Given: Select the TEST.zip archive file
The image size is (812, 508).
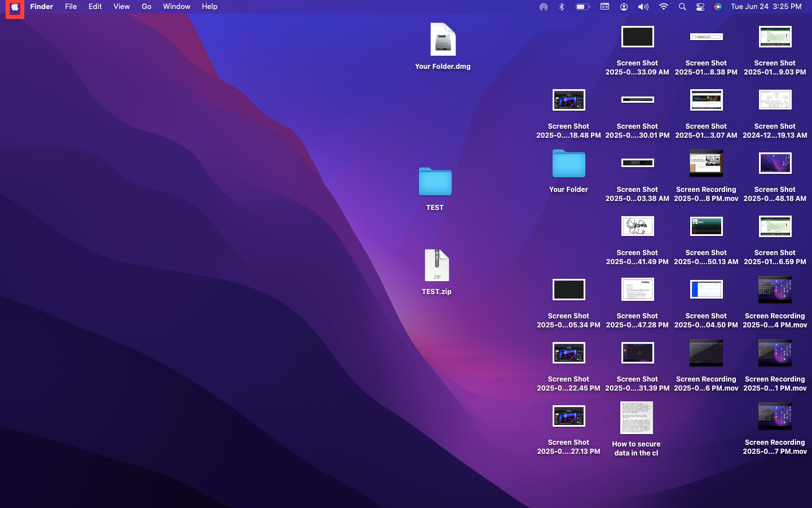Looking at the screenshot, I should pos(436,265).
